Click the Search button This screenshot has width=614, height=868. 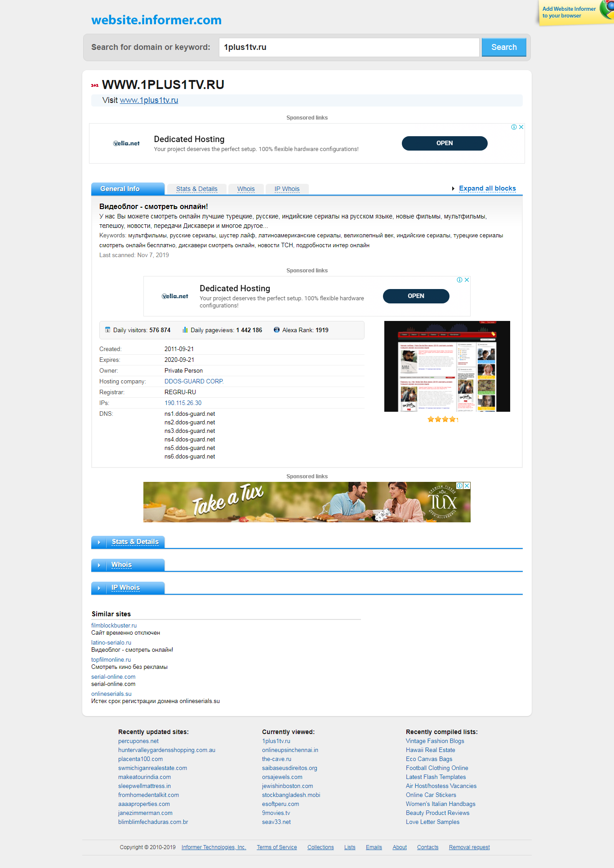[x=504, y=47]
